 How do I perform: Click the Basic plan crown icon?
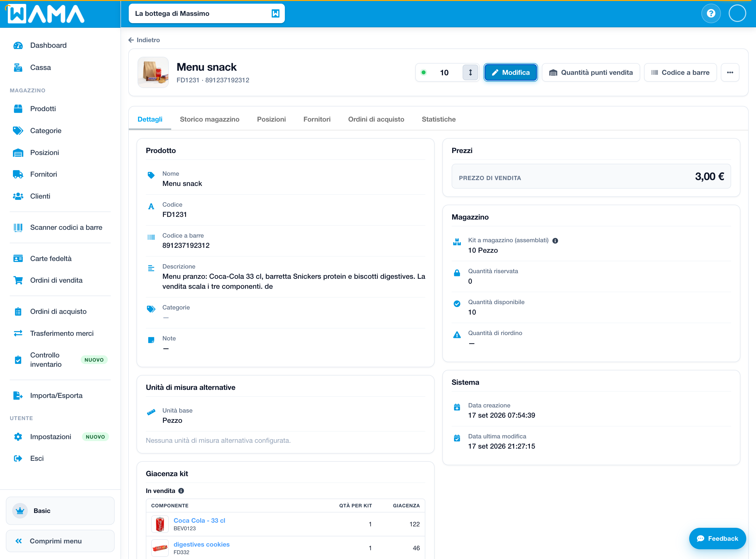[20, 511]
